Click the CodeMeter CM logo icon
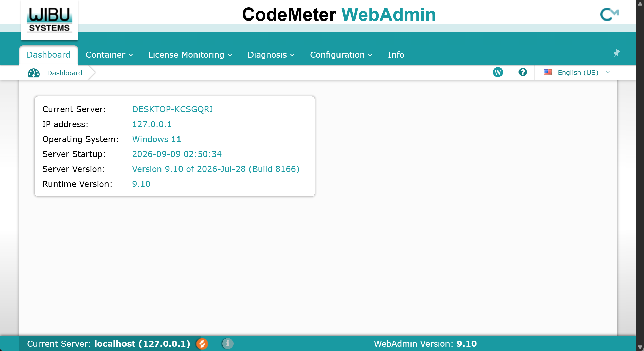 click(610, 14)
